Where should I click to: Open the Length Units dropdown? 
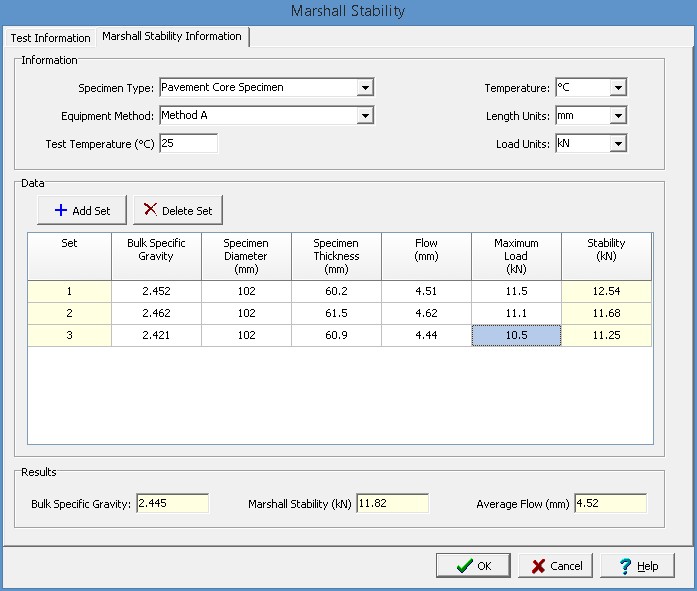coord(618,116)
